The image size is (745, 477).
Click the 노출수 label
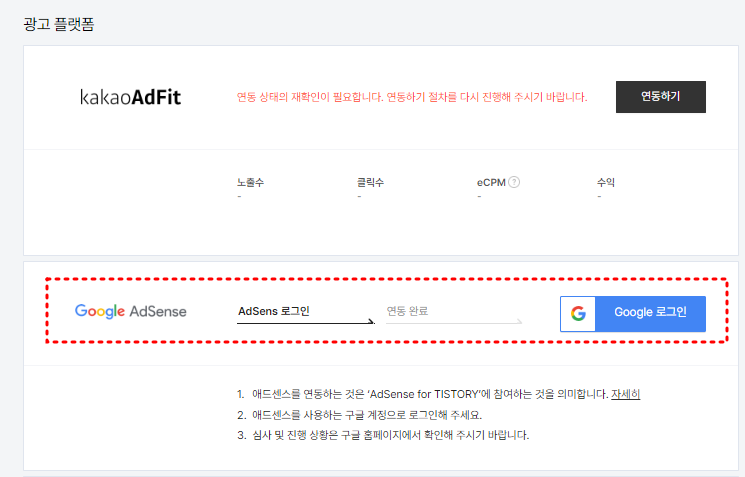tap(250, 182)
